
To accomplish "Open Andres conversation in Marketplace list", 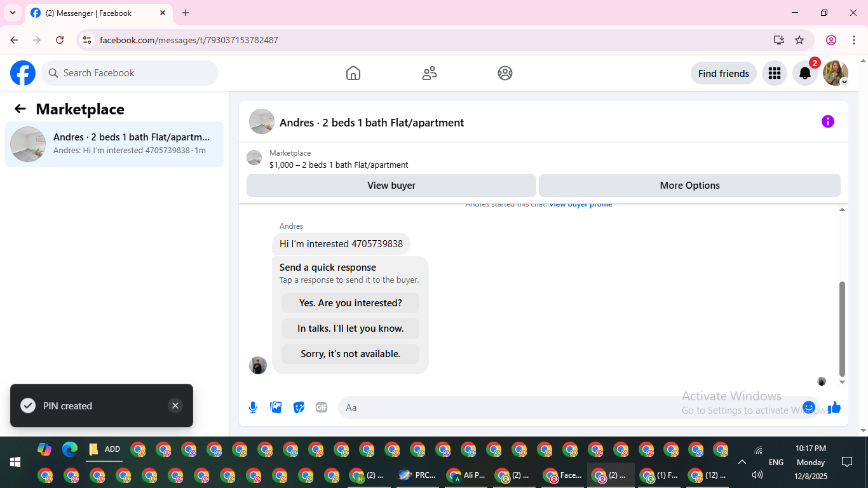I will pyautogui.click(x=114, y=144).
